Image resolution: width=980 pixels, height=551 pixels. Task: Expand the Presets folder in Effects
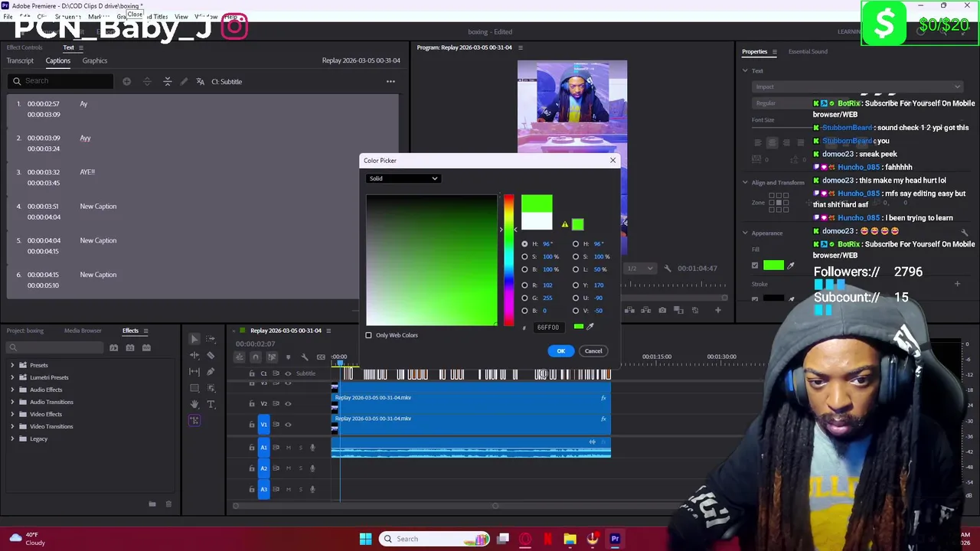coord(12,365)
